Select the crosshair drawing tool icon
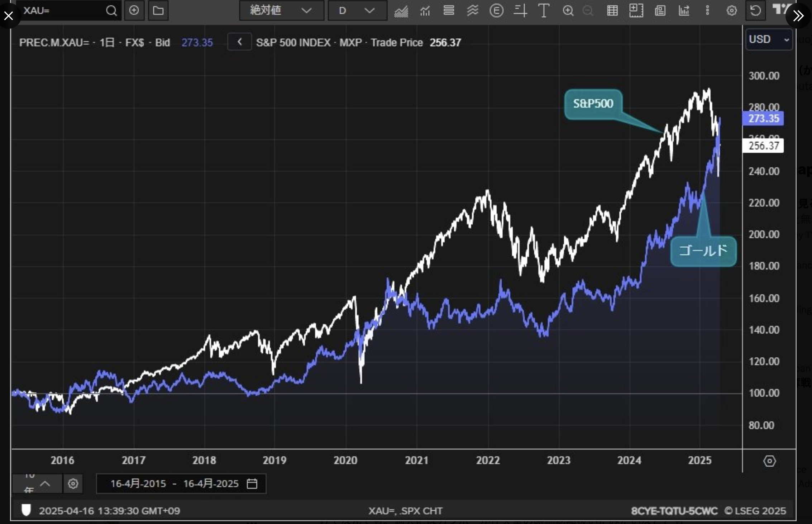The height and width of the screenshot is (524, 812). coord(520,11)
